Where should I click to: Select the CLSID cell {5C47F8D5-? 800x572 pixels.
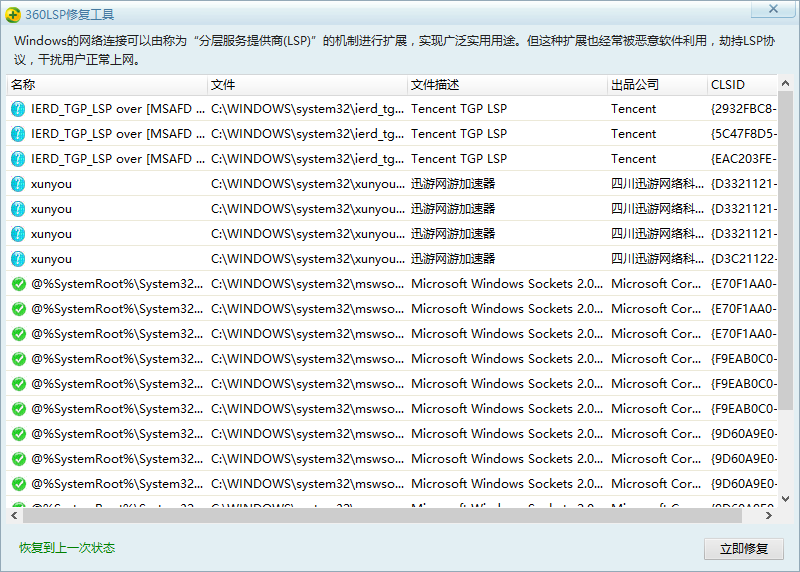click(x=743, y=134)
